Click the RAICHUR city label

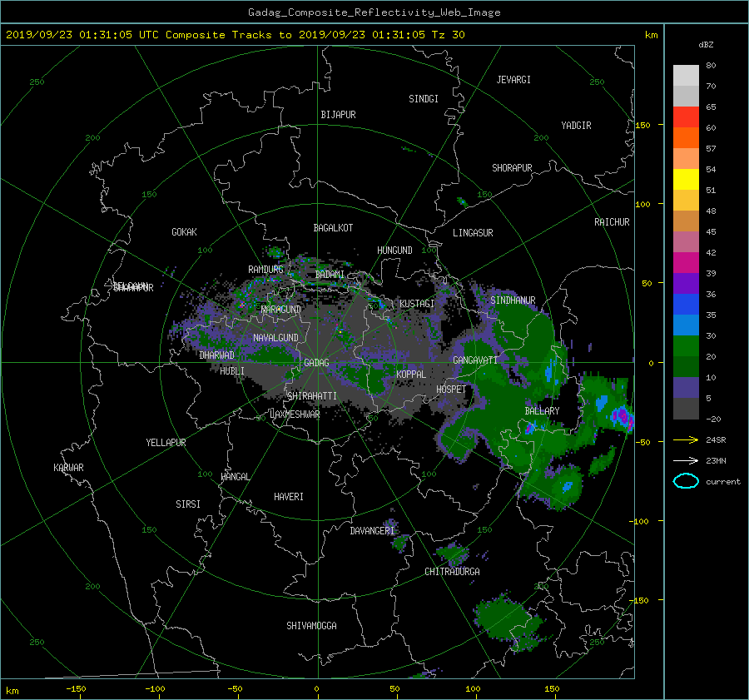click(x=612, y=222)
